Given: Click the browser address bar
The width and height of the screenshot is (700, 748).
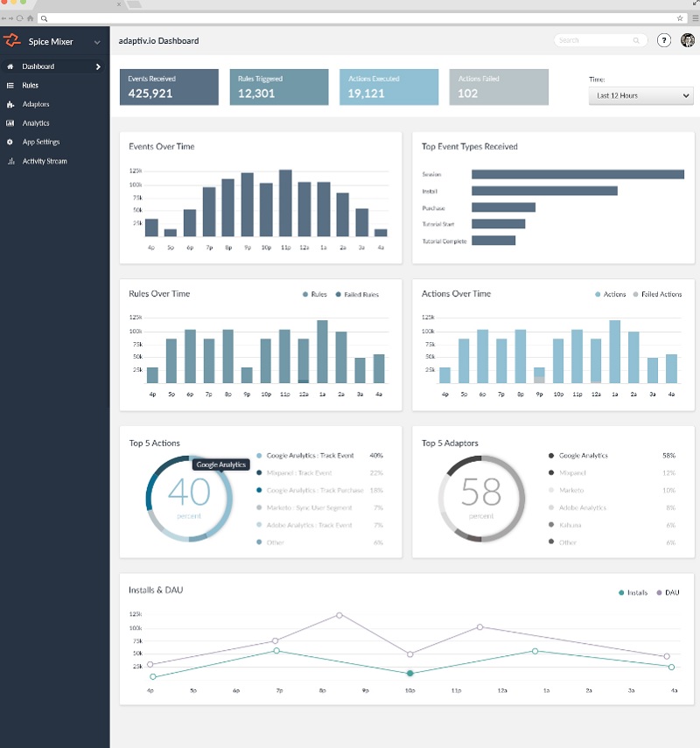Looking at the screenshot, I should 361,18.
